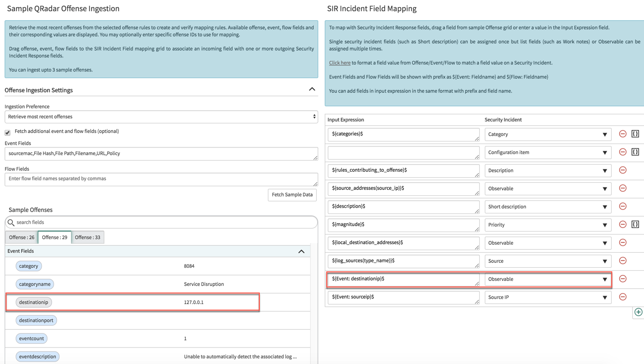Edit the ${source_addresses(source_ip)}$ expression
Screen dimensions: 644x364
point(403,189)
